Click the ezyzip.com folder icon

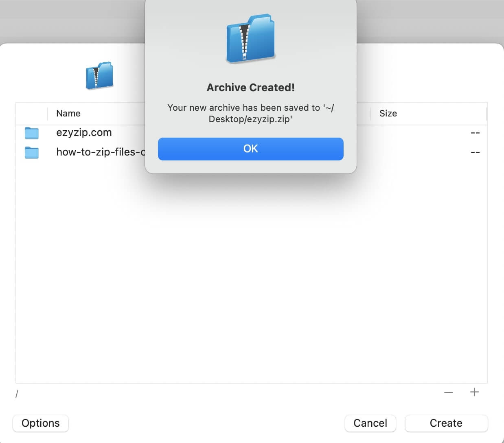coord(32,133)
